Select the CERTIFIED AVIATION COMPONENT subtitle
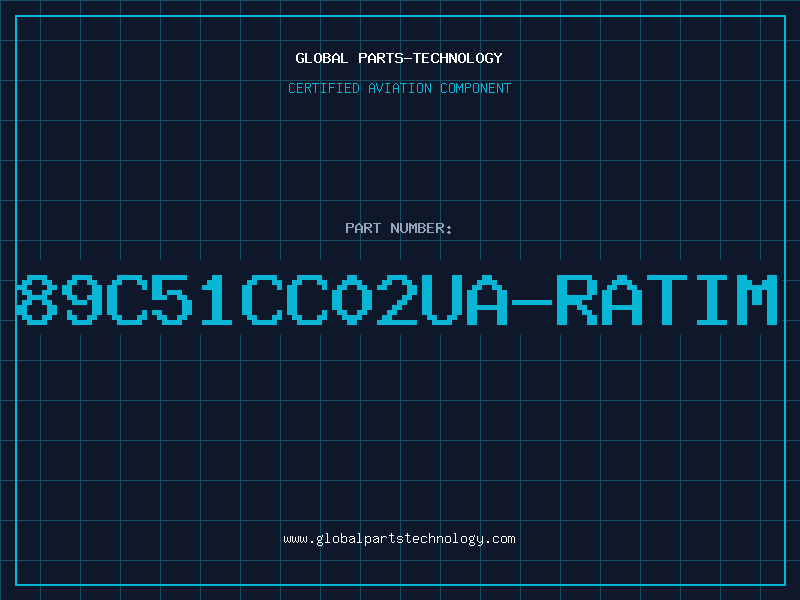 [x=399, y=88]
